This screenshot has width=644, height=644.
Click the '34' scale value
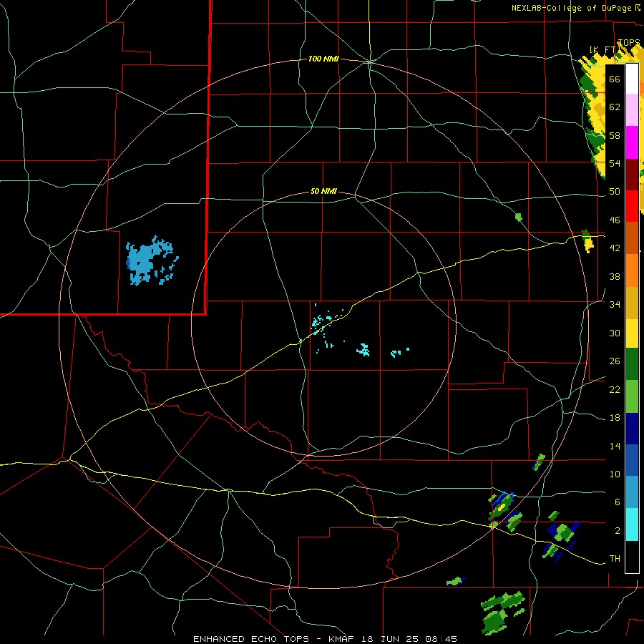click(615, 305)
